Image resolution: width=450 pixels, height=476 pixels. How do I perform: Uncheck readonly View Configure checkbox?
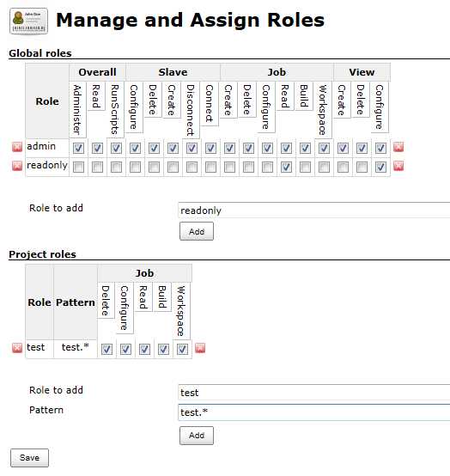coord(380,167)
